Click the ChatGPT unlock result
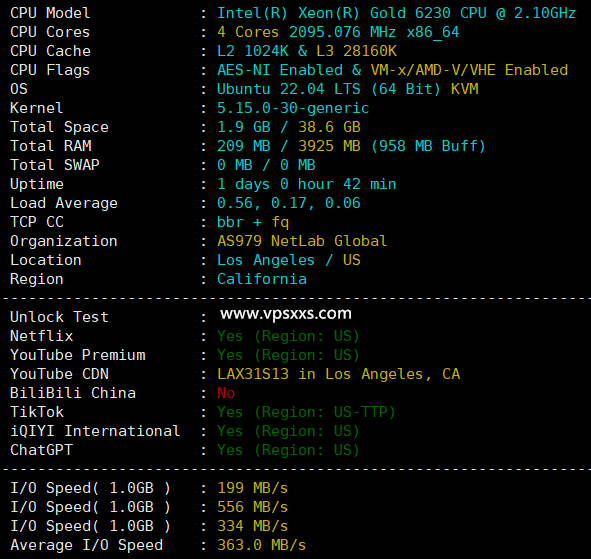The width and height of the screenshot is (591, 559). coord(288,450)
